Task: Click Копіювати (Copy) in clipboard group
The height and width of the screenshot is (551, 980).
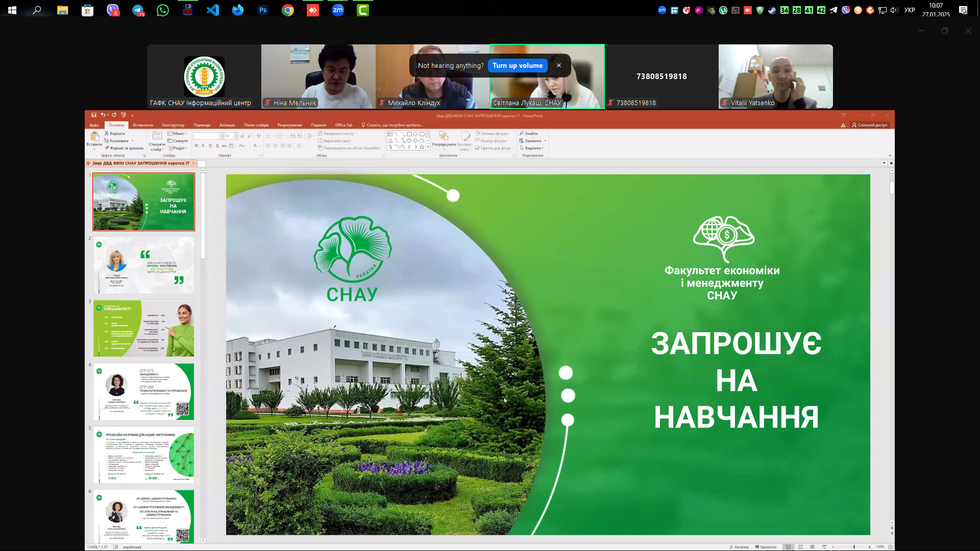Action: (116, 141)
